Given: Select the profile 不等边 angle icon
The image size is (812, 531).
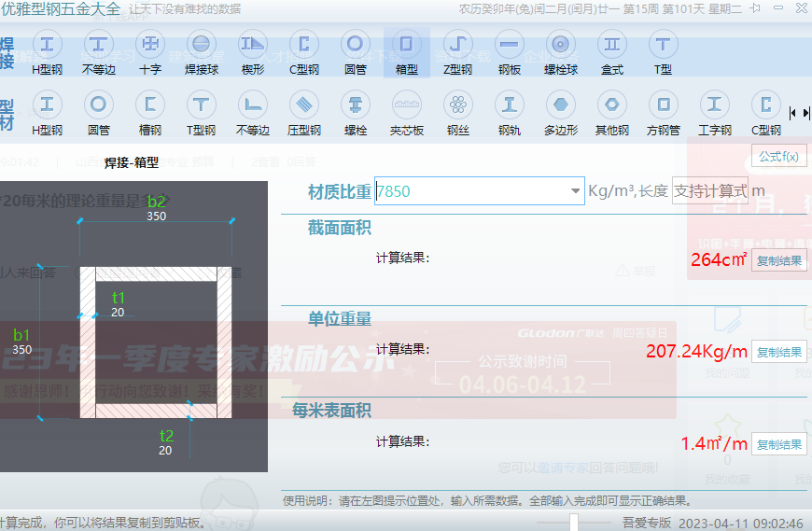Looking at the screenshot, I should [253, 113].
